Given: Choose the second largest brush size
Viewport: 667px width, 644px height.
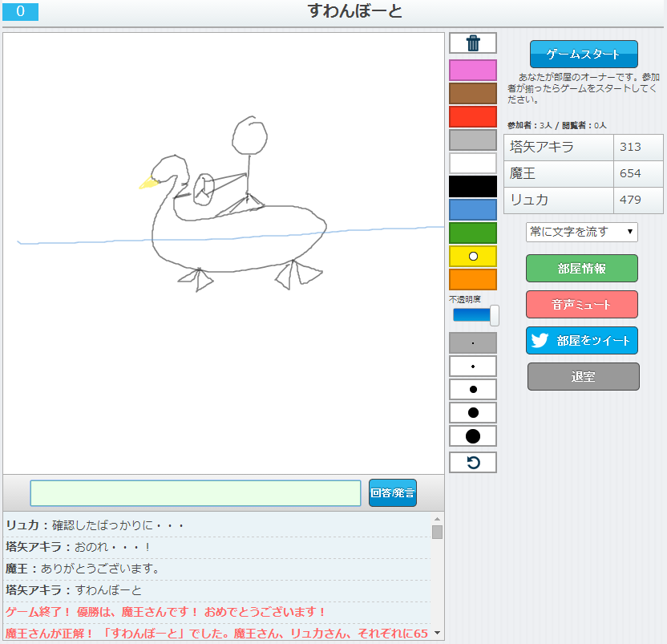Looking at the screenshot, I should tap(473, 413).
